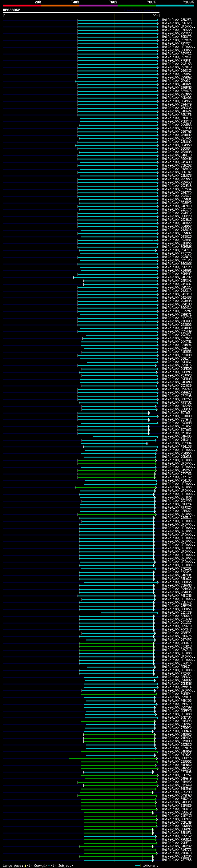Click the alignment bar for UniRef100_Q8W2E3
Image resolution: width=197 pixels, height=868 pixels.
(118, 20)
